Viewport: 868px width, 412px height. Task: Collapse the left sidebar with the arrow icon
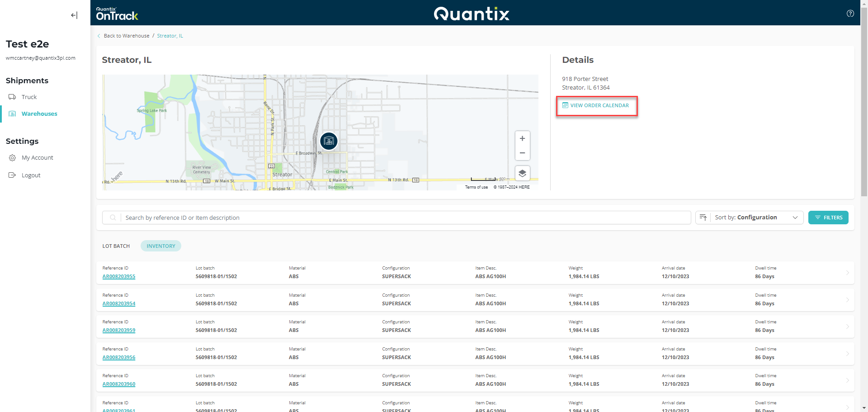(x=74, y=15)
